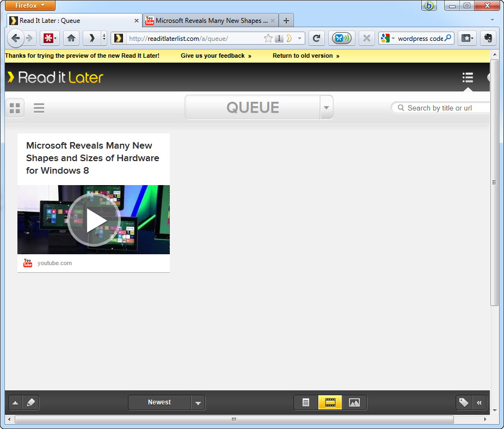Open the tag filter icon
Viewport: 504px width, 429px height.
464,402
